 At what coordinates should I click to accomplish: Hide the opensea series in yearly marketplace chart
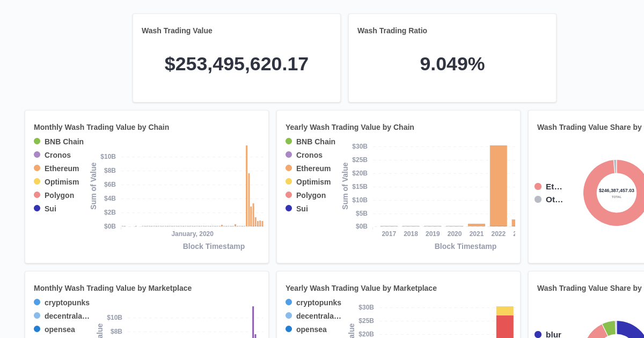pyautogui.click(x=288, y=329)
